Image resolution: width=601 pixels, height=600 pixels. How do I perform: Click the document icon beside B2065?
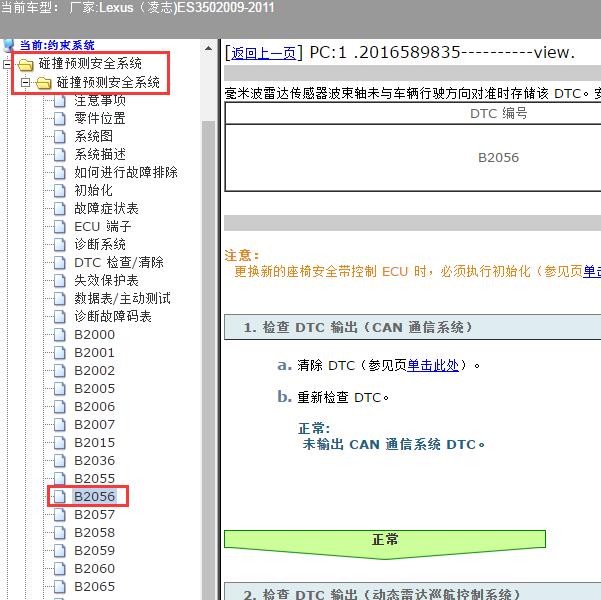tap(59, 587)
